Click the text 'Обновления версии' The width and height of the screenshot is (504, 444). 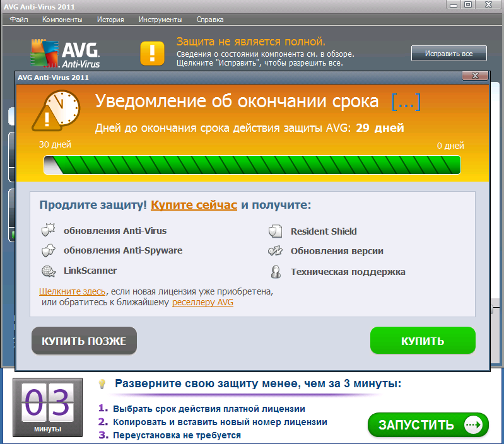click(x=337, y=251)
